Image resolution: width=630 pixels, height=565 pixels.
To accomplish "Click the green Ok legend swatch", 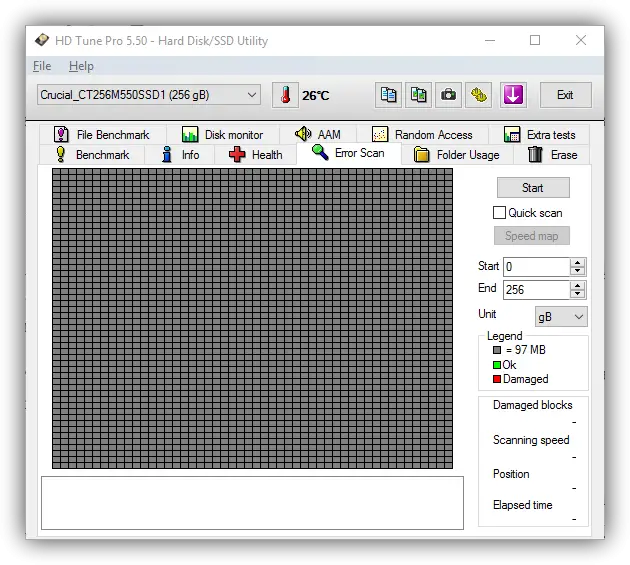I will (x=497, y=365).
